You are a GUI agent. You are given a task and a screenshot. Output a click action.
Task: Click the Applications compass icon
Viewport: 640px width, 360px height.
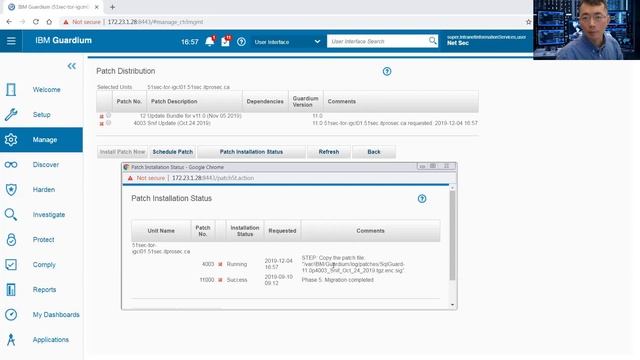(11, 340)
